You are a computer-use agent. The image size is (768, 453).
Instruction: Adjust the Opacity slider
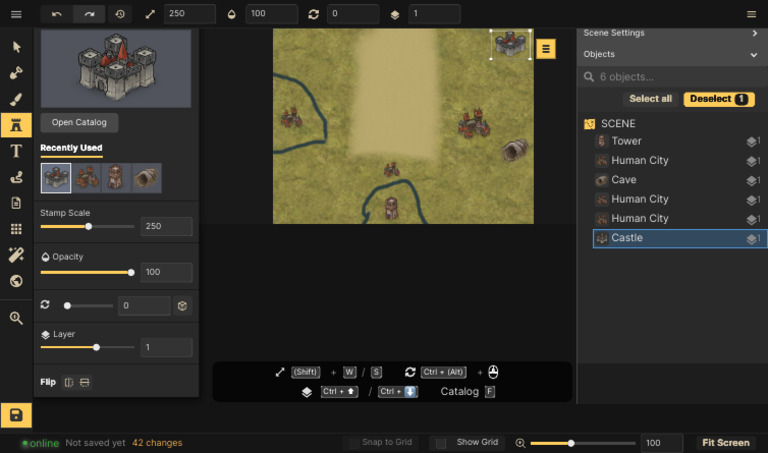pos(87,272)
